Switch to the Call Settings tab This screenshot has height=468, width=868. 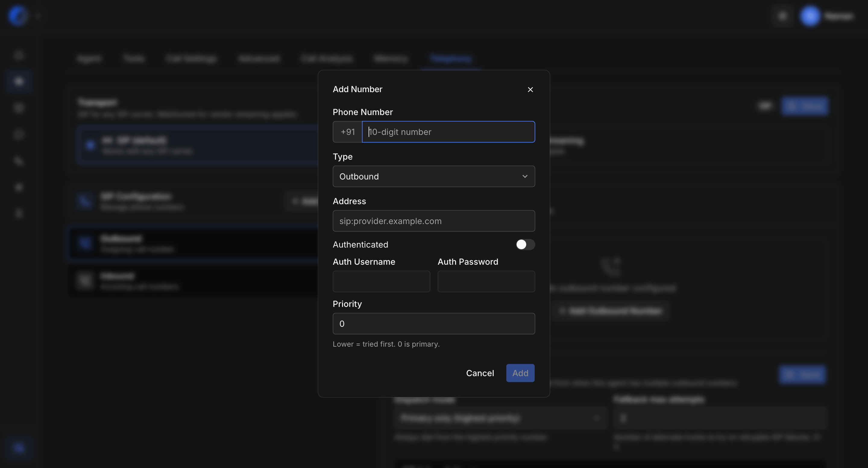[x=191, y=59]
